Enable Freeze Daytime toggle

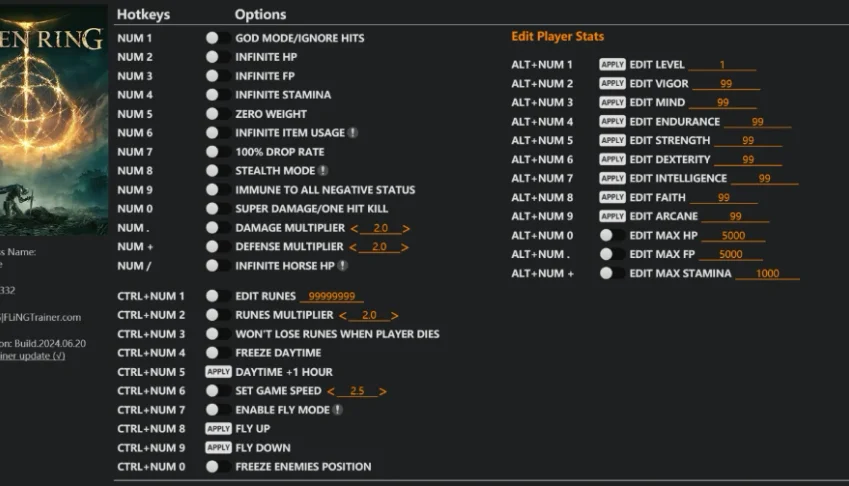[x=218, y=352]
